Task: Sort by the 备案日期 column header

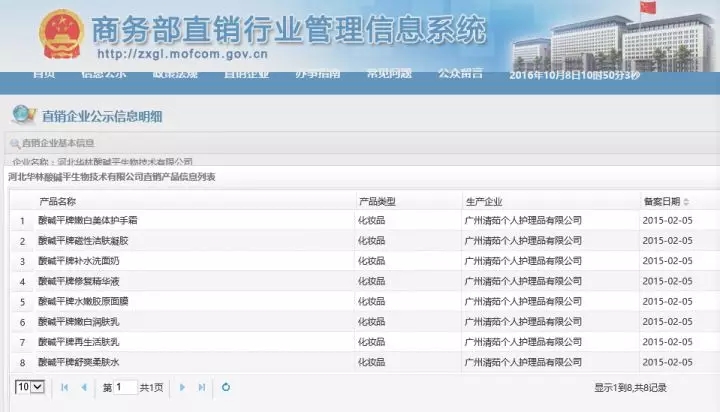Action: pyautogui.click(x=662, y=202)
